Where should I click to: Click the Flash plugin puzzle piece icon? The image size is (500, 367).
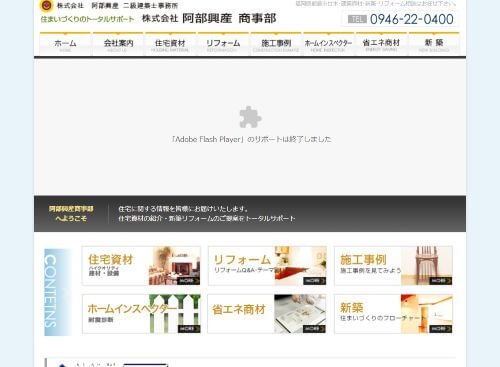pos(250,117)
